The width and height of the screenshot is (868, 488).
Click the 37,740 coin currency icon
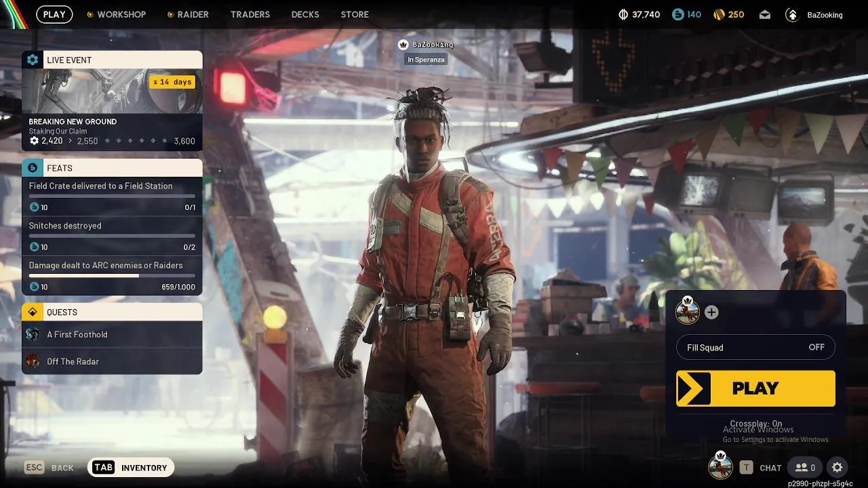point(624,14)
